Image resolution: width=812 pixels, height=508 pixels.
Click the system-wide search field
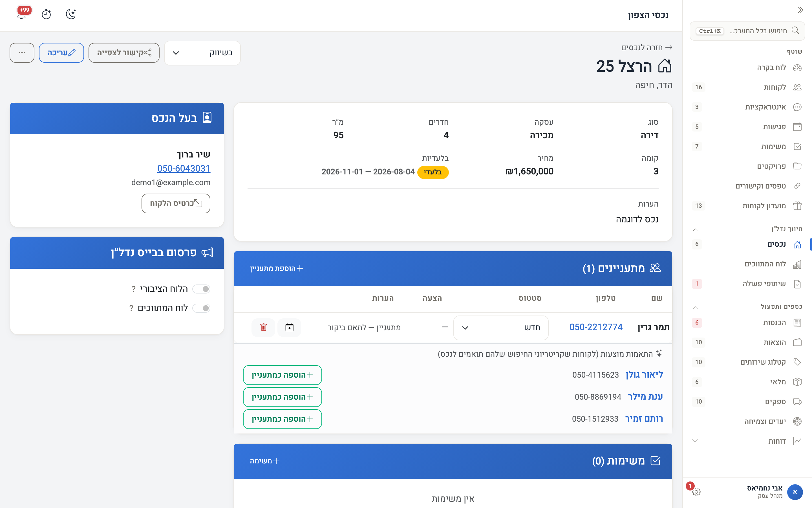tap(747, 31)
